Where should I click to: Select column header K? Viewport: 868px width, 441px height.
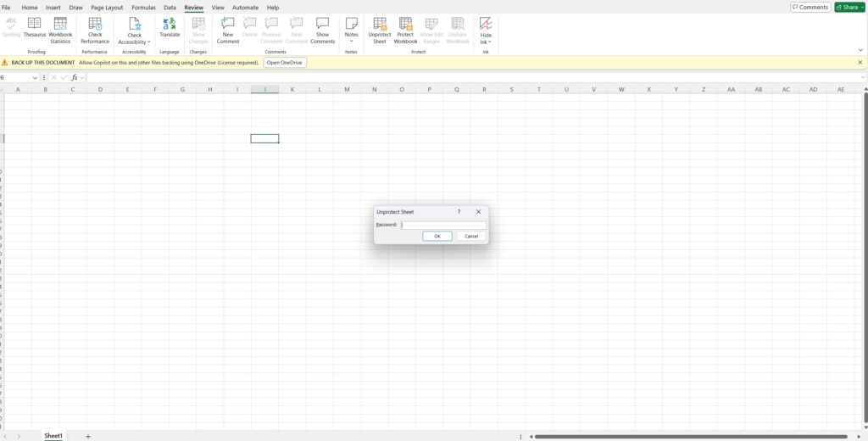pyautogui.click(x=292, y=89)
